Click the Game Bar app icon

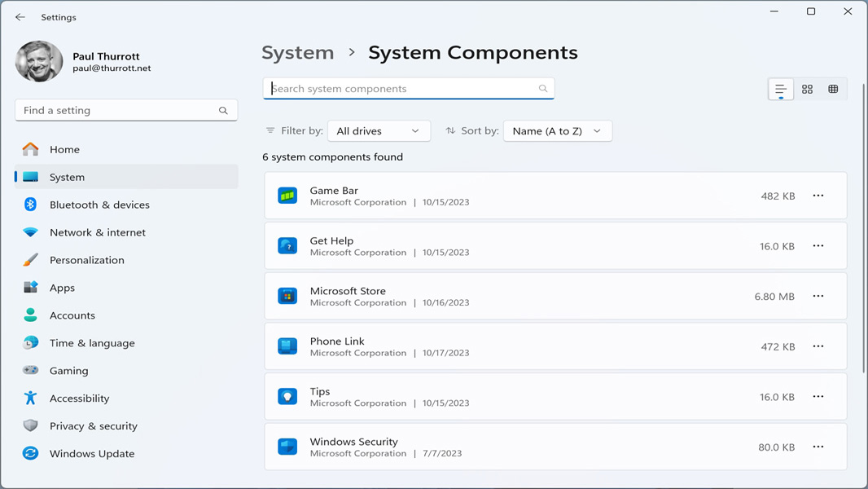coord(287,196)
